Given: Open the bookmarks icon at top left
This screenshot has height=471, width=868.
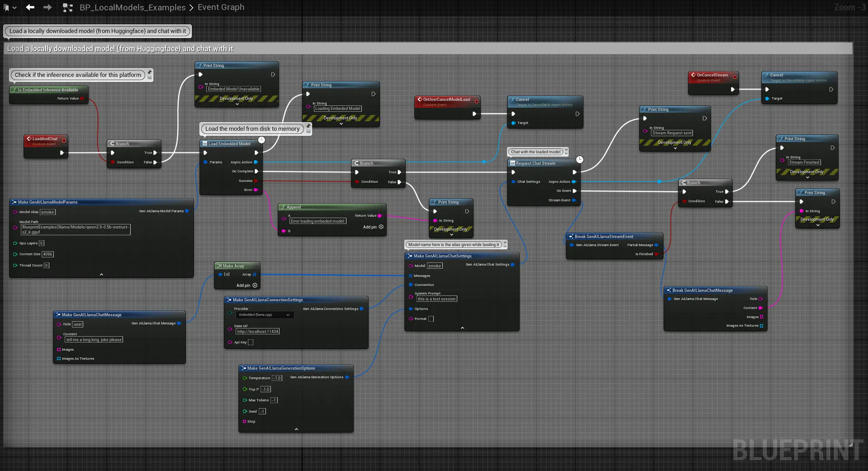Looking at the screenshot, I should (6, 8).
